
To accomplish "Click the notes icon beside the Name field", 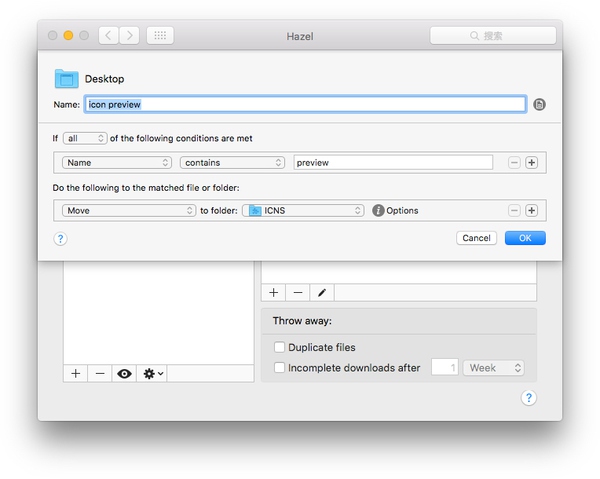I will [x=539, y=104].
